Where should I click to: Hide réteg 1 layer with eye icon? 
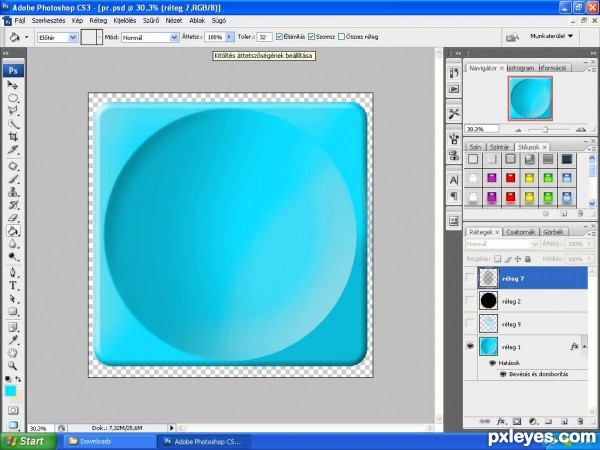pos(470,347)
